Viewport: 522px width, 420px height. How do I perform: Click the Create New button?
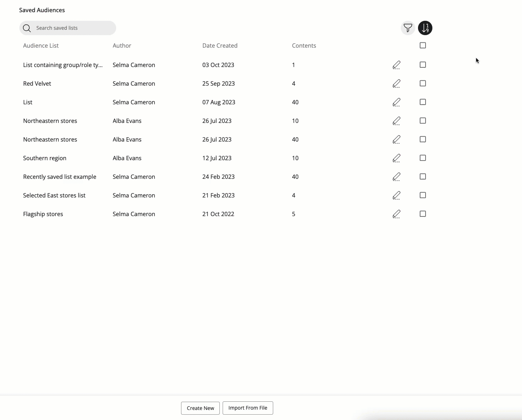coord(200,408)
